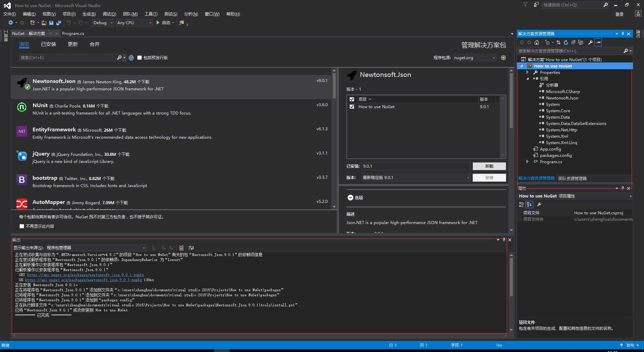
Task: Expand the Program.cs node in Solution Explorer
Action: tap(528, 162)
